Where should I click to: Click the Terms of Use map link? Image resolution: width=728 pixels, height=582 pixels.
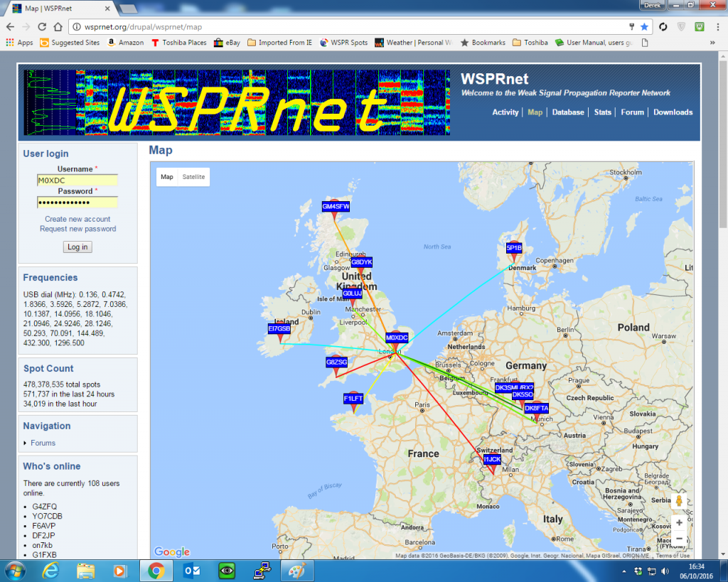click(673, 556)
